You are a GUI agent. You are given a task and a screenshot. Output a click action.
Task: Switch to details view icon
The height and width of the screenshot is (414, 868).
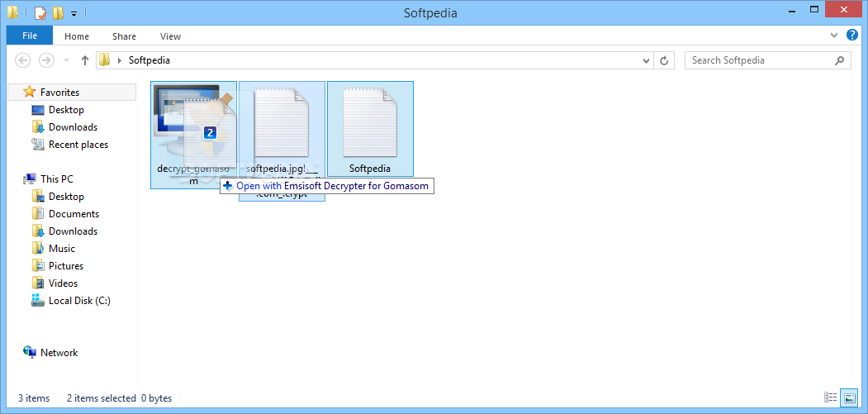pos(830,397)
